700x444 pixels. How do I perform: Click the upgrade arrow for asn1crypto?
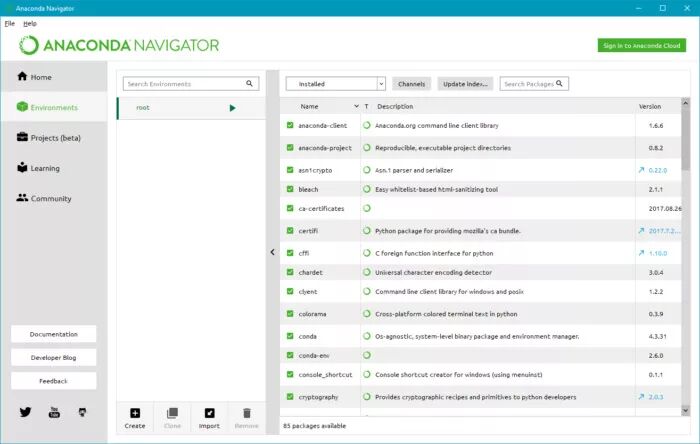tap(641, 170)
